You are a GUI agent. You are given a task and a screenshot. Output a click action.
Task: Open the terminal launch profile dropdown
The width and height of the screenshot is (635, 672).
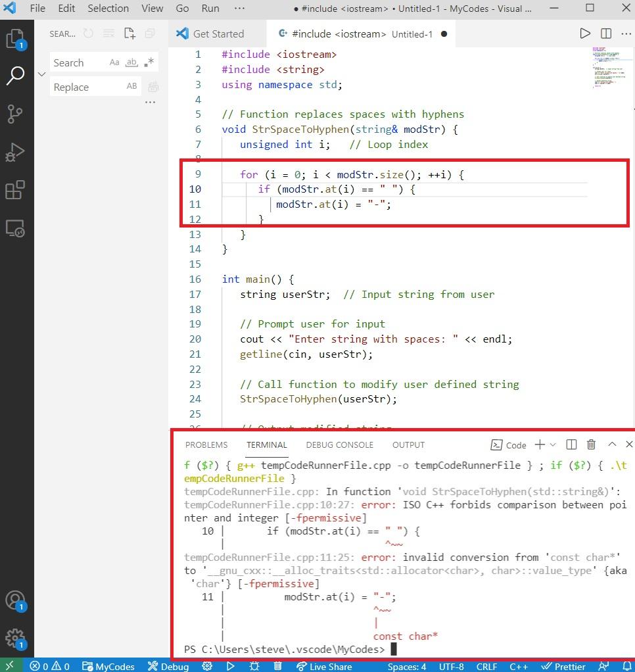pyautogui.click(x=553, y=444)
